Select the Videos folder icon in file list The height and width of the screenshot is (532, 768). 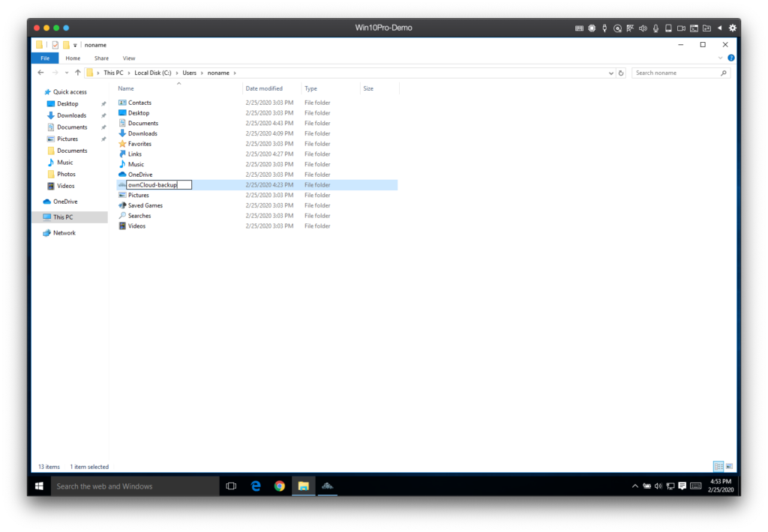(122, 226)
